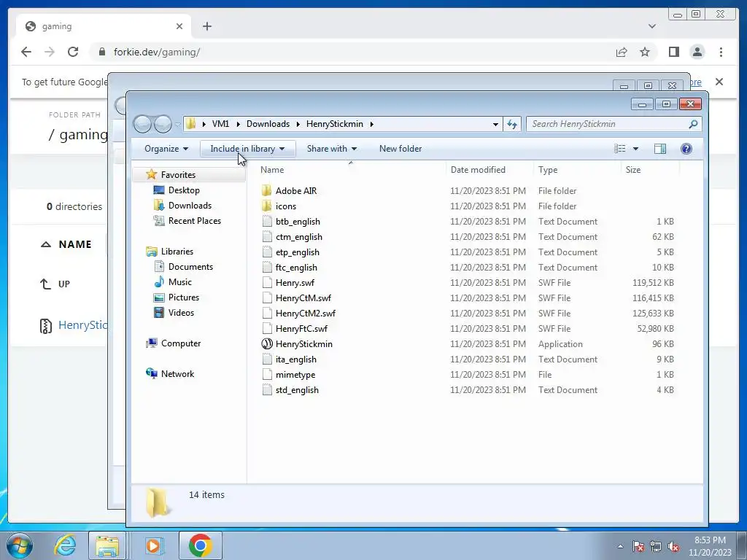Expand the view options dropdown arrow
Image resolution: width=747 pixels, height=560 pixels.
635,149
